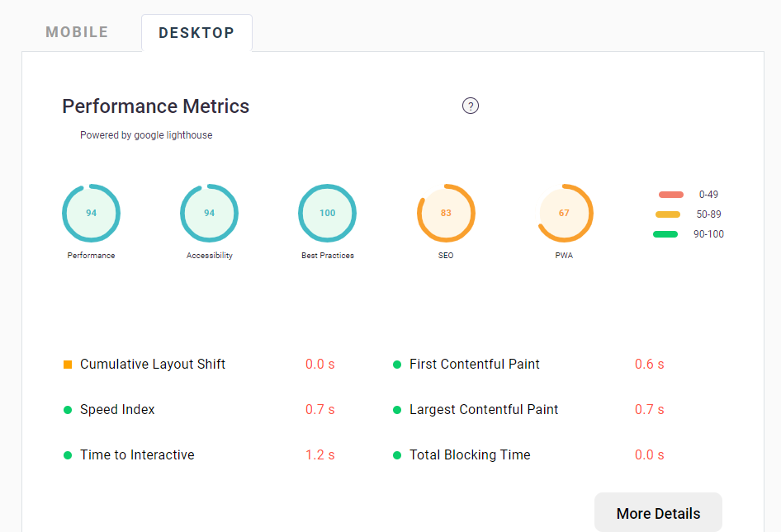
Task: Click the green 90-100 legend swatch
Action: click(x=665, y=234)
